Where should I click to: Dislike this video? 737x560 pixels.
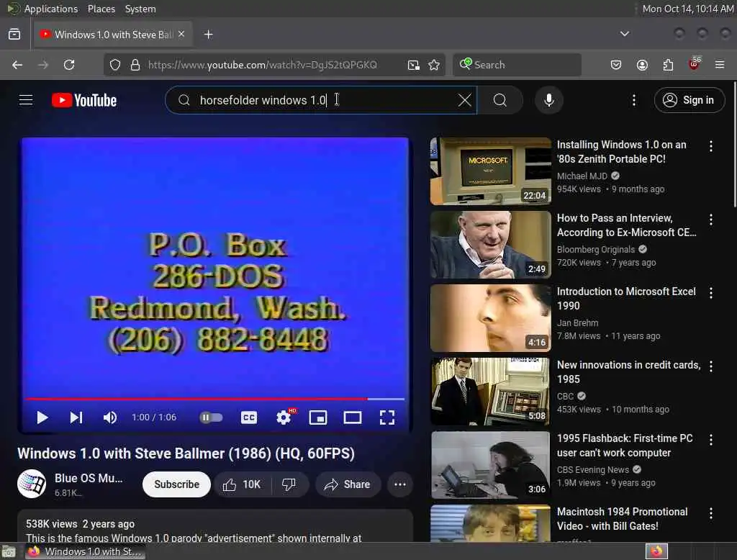[289, 484]
